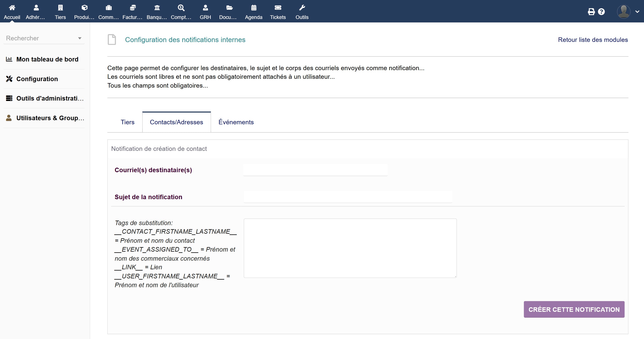Viewport: 644px width, 339px height.
Task: Expand the user avatar menu chevron
Action: pyautogui.click(x=637, y=12)
